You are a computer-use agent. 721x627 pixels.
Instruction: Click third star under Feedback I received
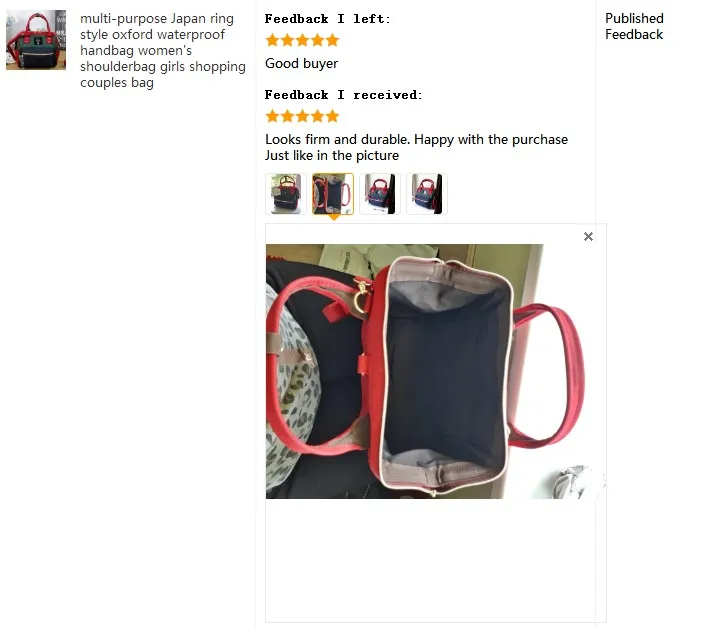point(303,116)
